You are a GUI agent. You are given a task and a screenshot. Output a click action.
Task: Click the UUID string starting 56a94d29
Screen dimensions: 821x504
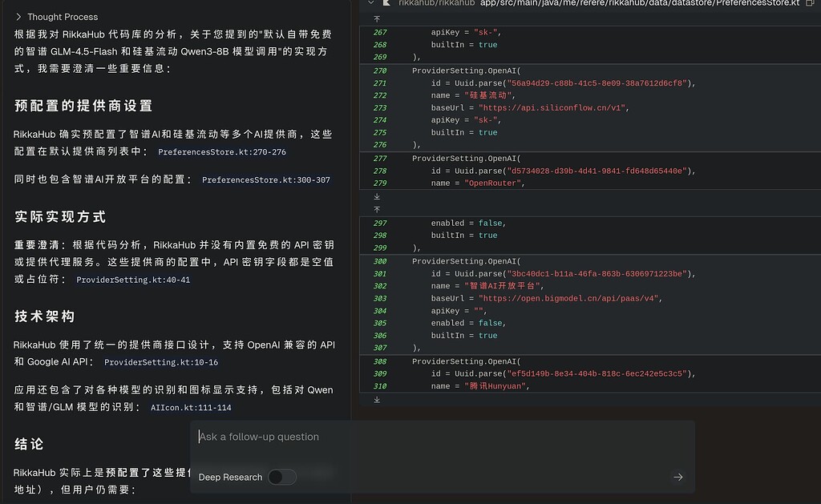tap(597, 83)
